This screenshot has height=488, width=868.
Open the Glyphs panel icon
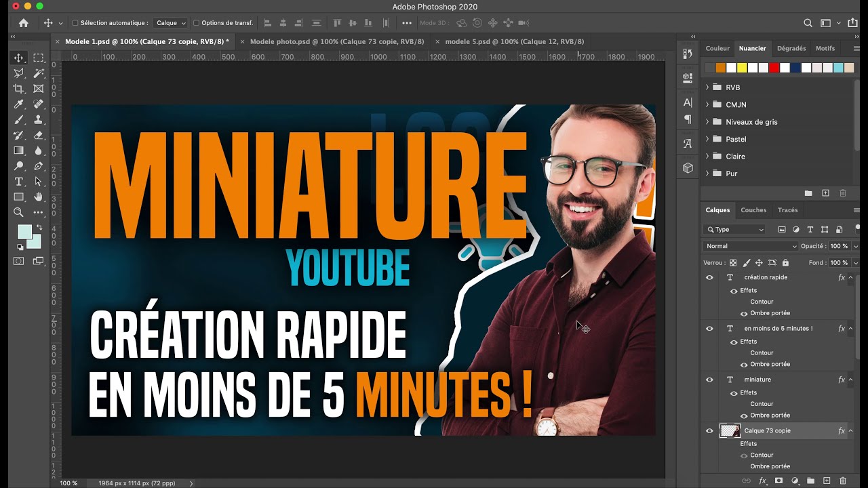tap(688, 143)
